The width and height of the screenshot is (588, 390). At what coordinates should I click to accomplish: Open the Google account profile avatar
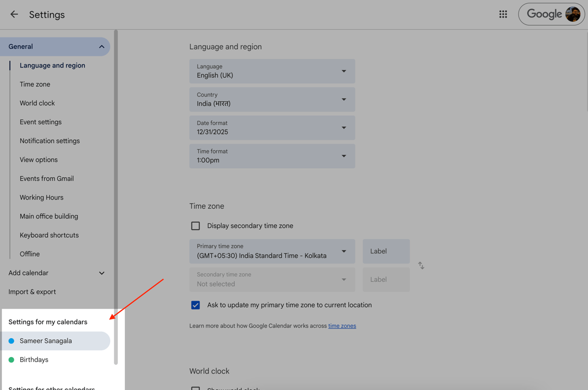pos(573,14)
